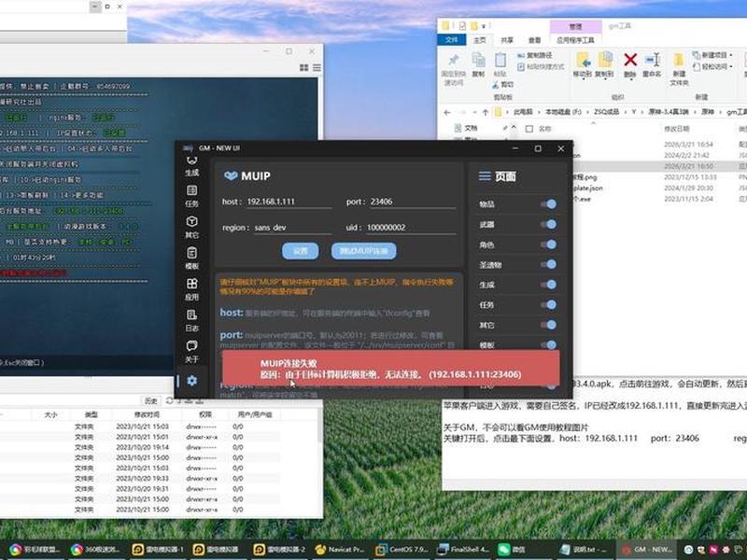Click the red 删除 delete icon in Explorer ribbon
This screenshot has width=747, height=560.
[630, 64]
